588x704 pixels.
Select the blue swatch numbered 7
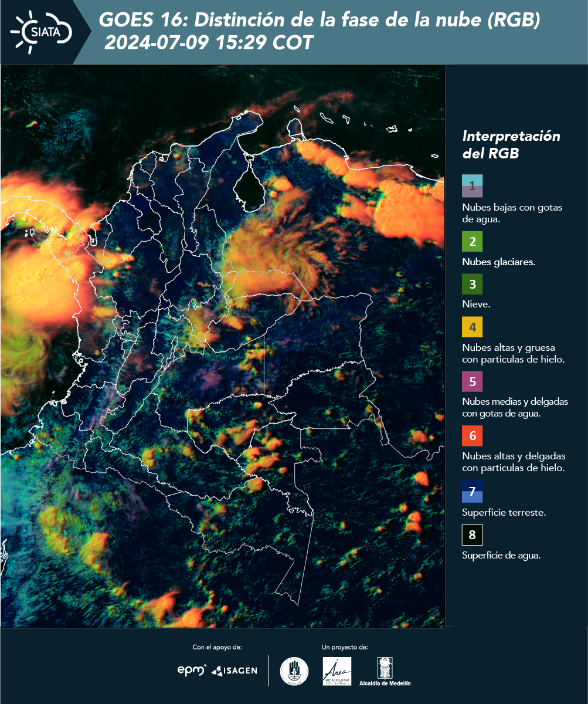(x=472, y=491)
